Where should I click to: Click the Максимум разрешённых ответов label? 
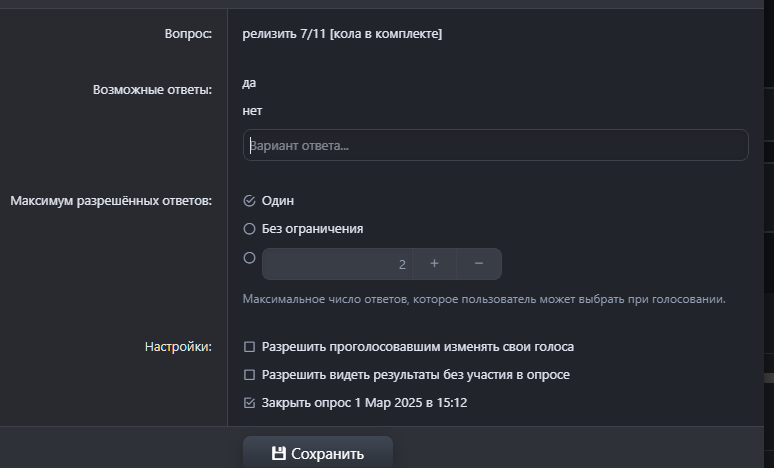click(111, 201)
